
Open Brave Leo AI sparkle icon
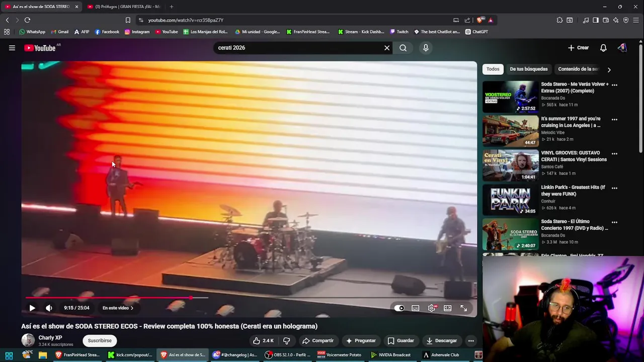(x=616, y=20)
